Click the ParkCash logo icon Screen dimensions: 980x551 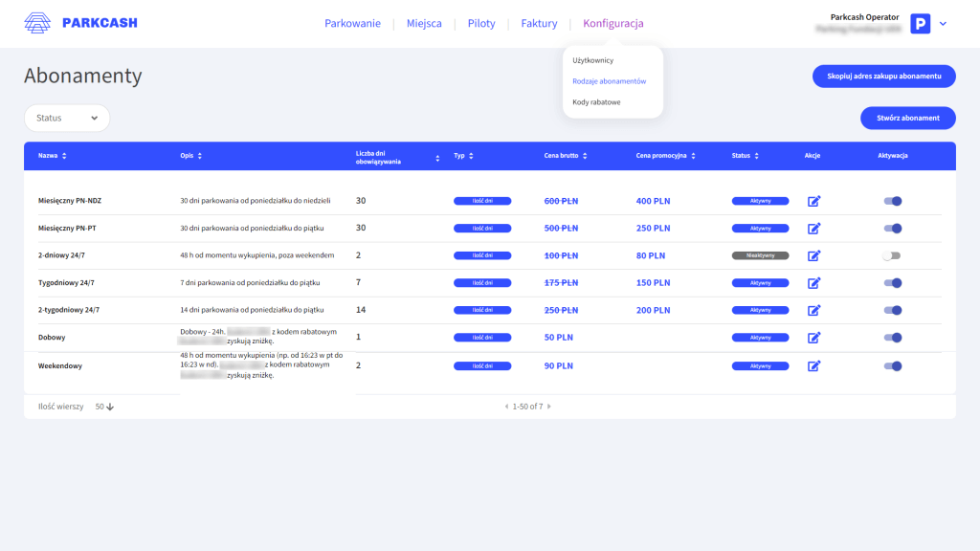pyautogui.click(x=38, y=23)
